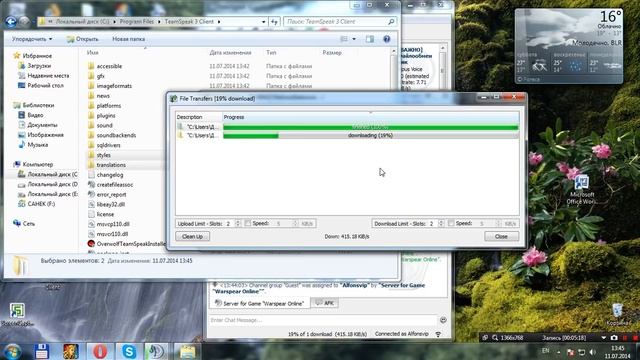The height and width of the screenshot is (360, 640).
Task: Open the Упорядочить dropdown menu
Action: click(x=32, y=39)
